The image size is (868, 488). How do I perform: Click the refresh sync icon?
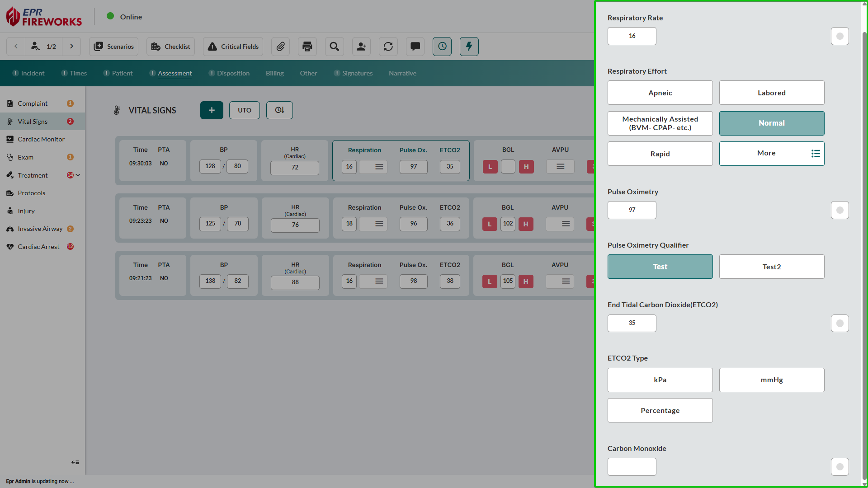point(388,47)
